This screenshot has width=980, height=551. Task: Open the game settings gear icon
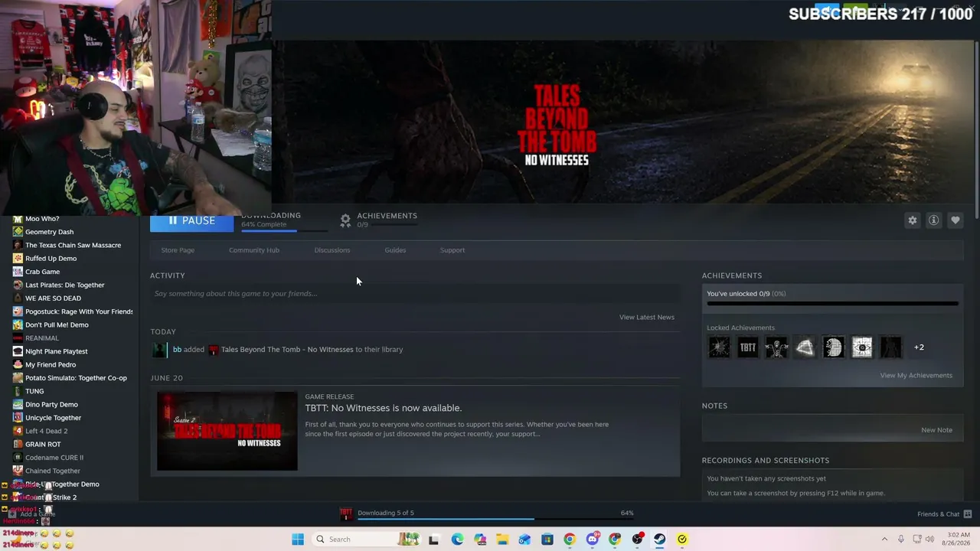click(x=913, y=220)
